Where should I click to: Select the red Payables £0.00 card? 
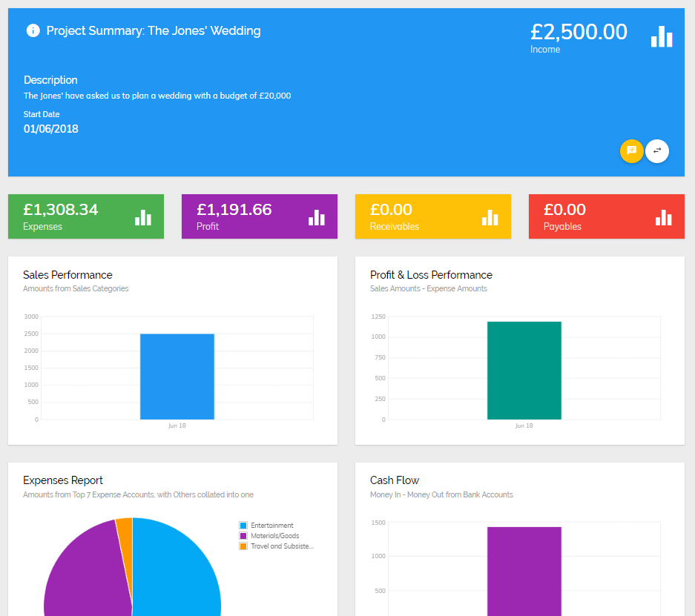tap(606, 216)
